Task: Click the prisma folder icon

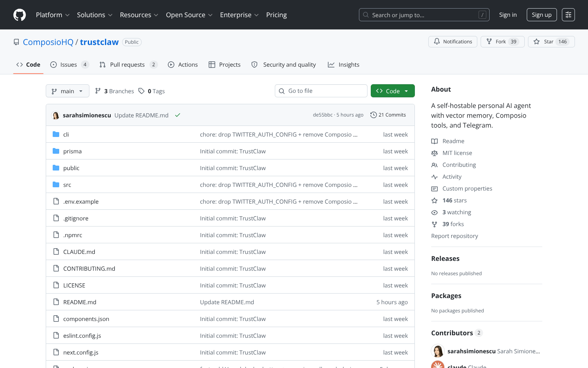Action: point(56,151)
